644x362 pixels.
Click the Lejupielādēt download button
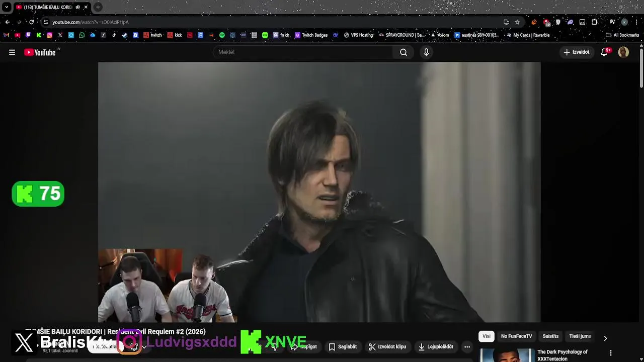pyautogui.click(x=436, y=347)
